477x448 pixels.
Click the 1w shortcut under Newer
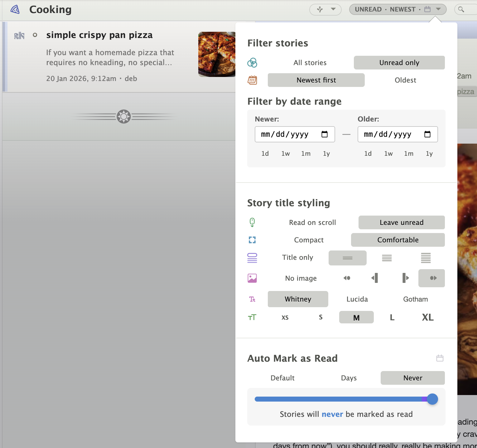point(285,154)
